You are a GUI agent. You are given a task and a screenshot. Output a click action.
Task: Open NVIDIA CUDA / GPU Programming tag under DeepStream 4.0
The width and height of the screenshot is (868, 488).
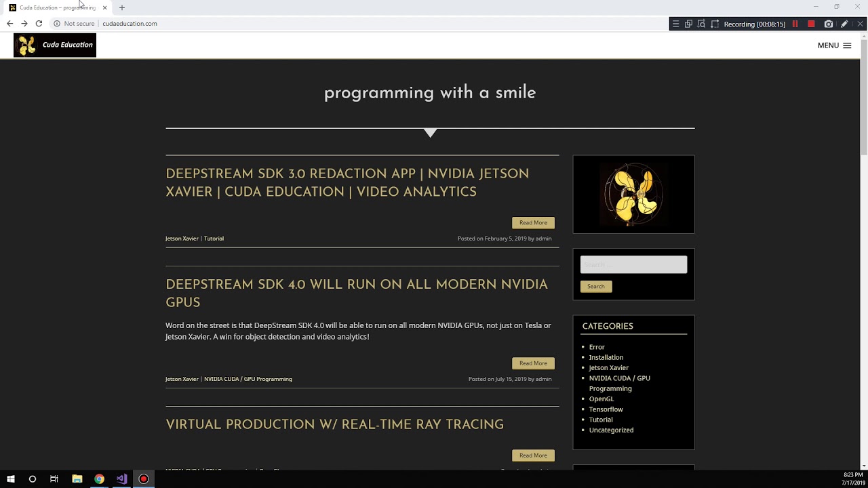[x=248, y=380]
